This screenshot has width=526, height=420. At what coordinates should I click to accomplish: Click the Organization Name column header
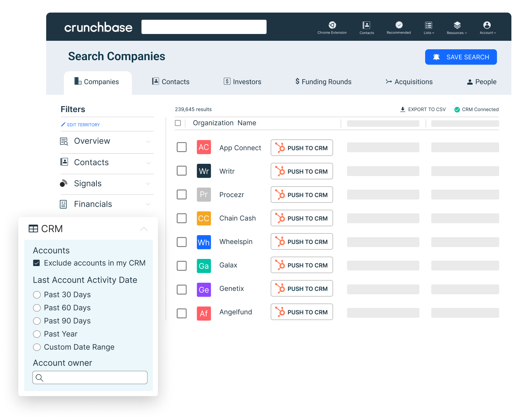[x=224, y=123]
